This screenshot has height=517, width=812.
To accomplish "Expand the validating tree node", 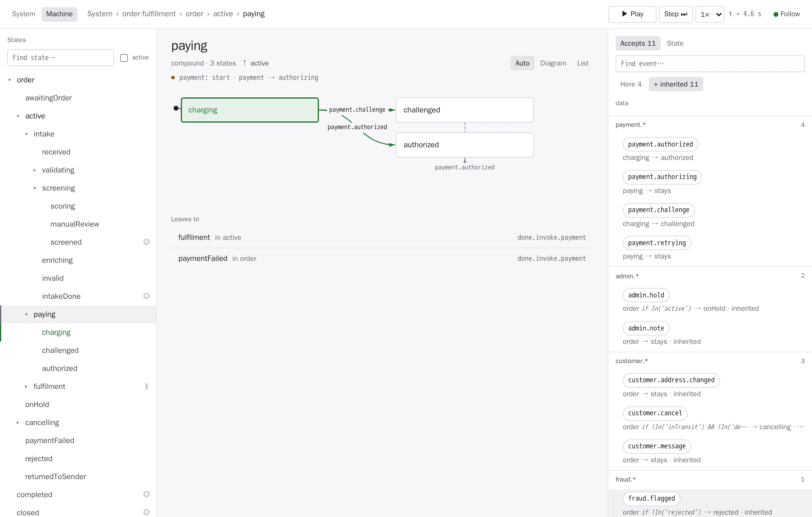I will (35, 170).
